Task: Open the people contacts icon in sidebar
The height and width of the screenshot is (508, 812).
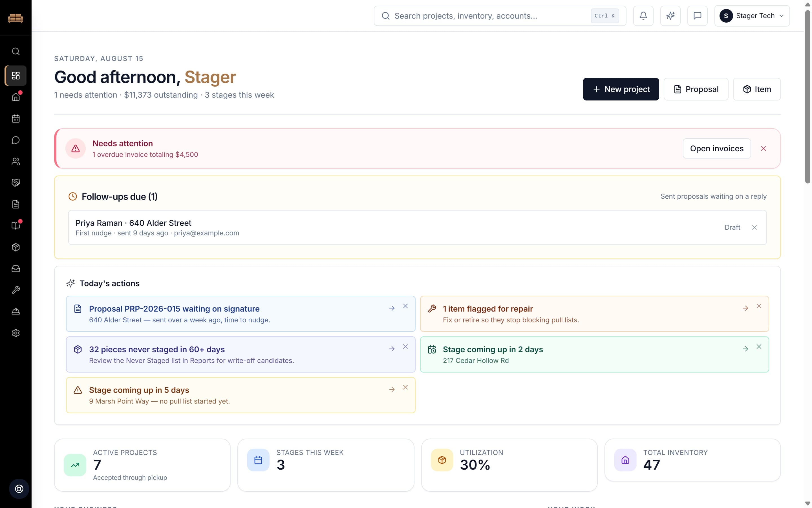Action: (16, 162)
